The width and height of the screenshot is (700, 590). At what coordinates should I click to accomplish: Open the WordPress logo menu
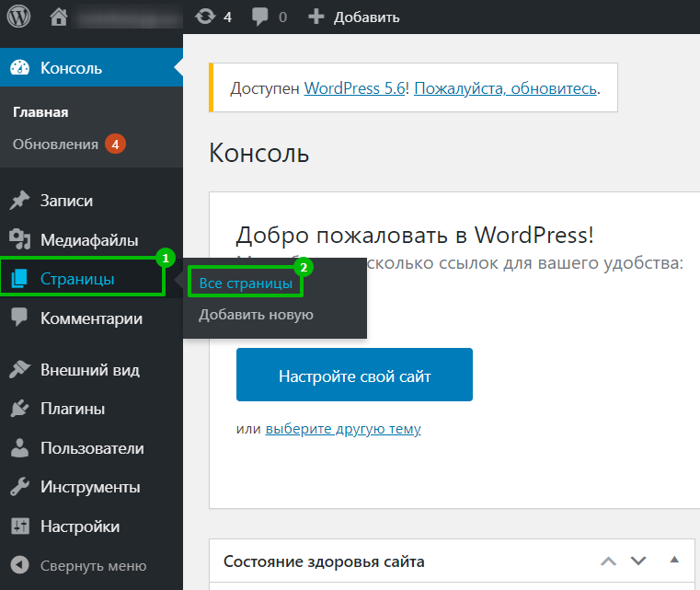[18, 17]
